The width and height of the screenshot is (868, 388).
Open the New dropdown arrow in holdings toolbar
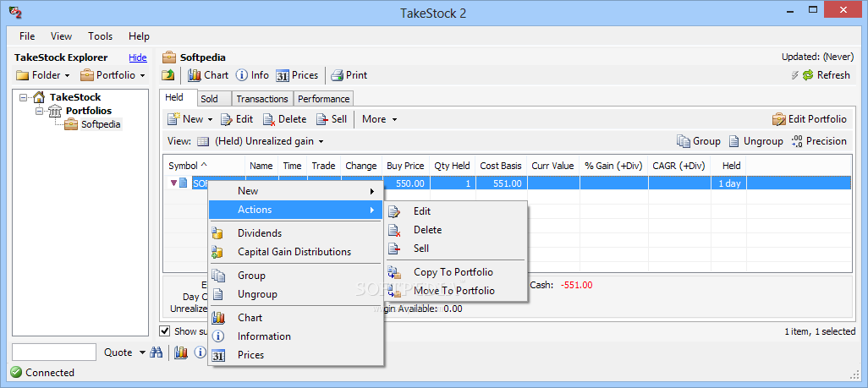pyautogui.click(x=211, y=119)
